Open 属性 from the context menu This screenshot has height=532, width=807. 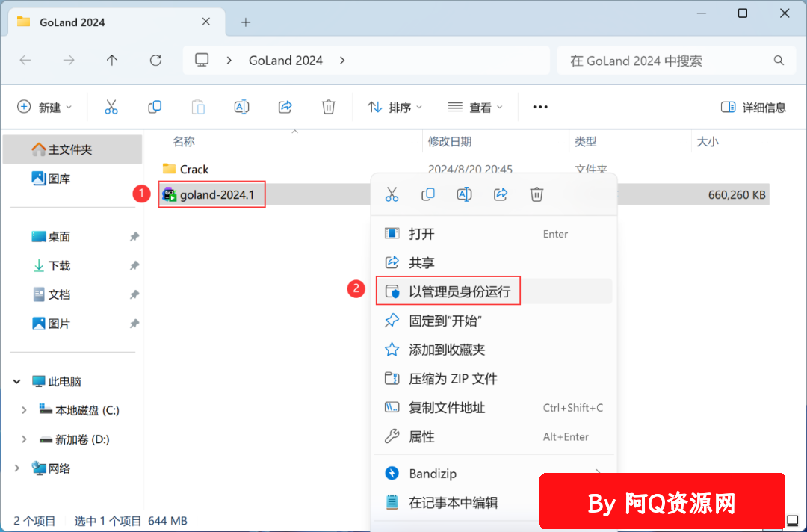(494, 437)
